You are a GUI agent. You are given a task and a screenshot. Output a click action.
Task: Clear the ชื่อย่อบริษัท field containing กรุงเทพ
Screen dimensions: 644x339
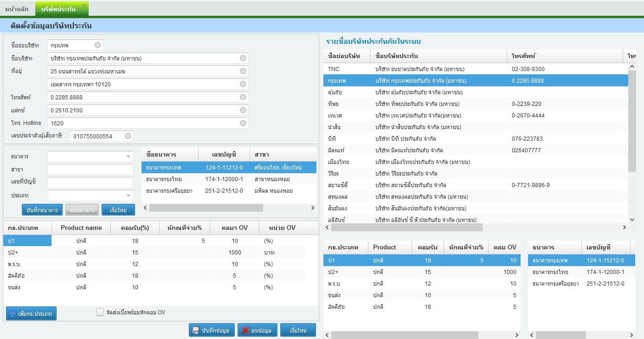pyautogui.click(x=98, y=45)
